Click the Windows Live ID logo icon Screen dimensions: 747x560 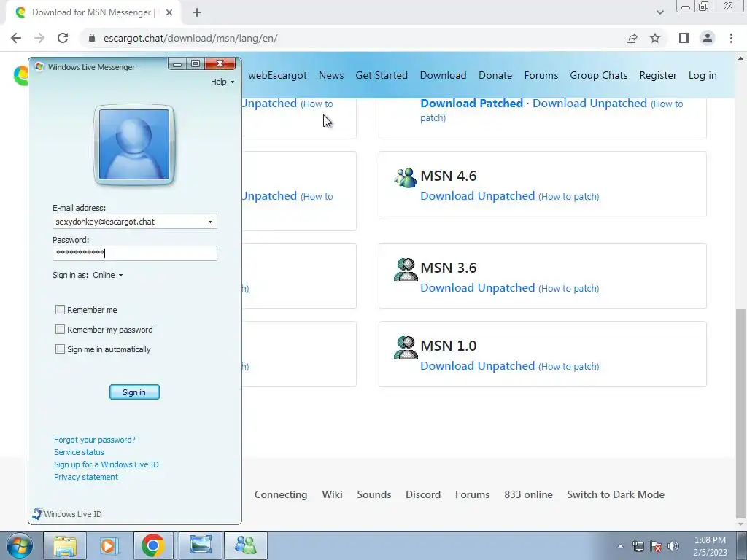[37, 514]
